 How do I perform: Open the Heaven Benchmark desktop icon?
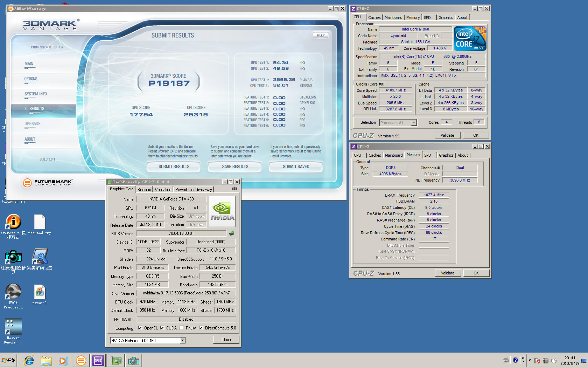(x=13, y=327)
